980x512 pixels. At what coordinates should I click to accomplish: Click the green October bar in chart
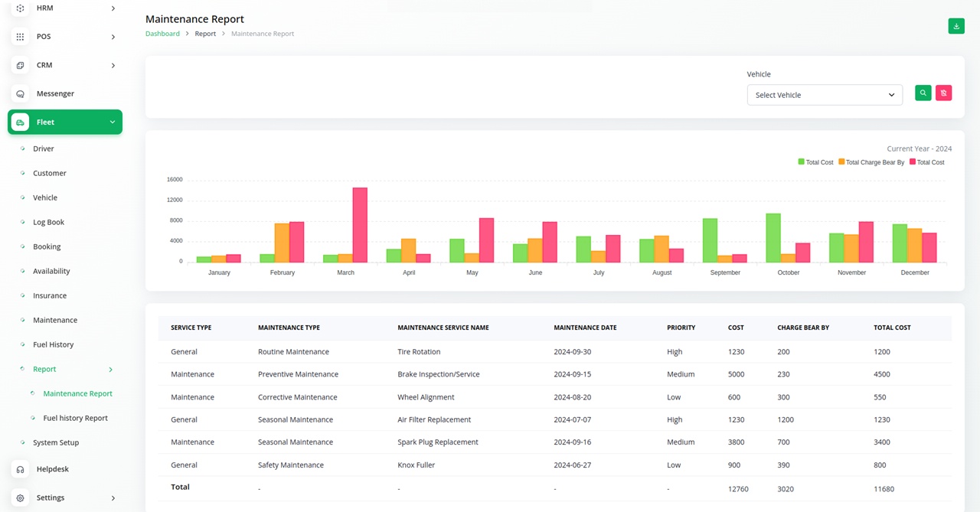click(773, 238)
